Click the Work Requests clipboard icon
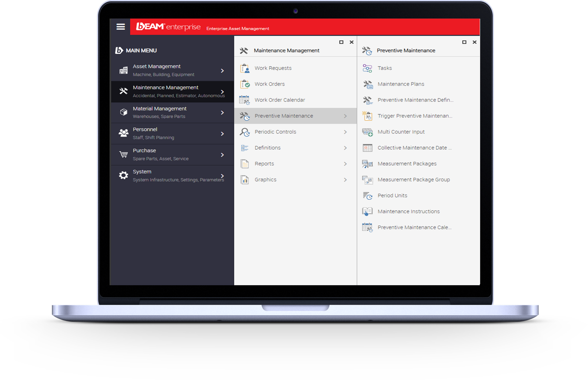 coord(245,68)
